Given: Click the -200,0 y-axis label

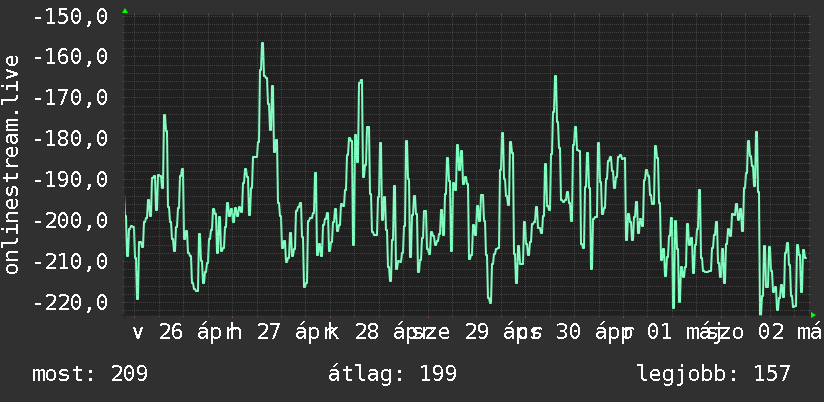Looking at the screenshot, I should coord(70,220).
